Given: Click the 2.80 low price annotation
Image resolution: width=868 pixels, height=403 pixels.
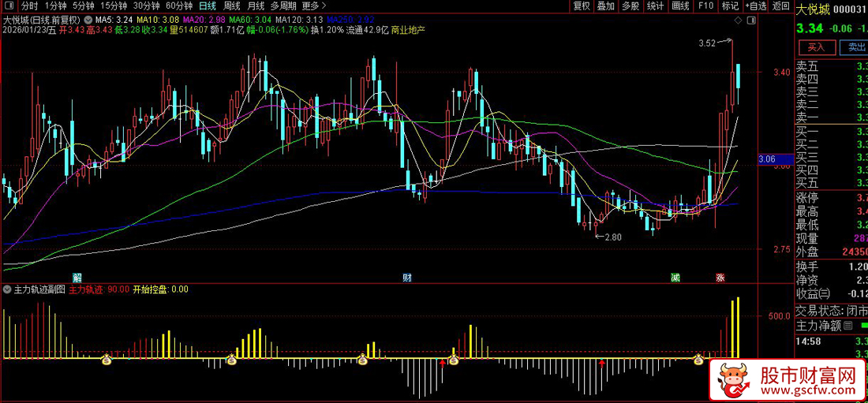Looking at the screenshot, I should pos(613,237).
